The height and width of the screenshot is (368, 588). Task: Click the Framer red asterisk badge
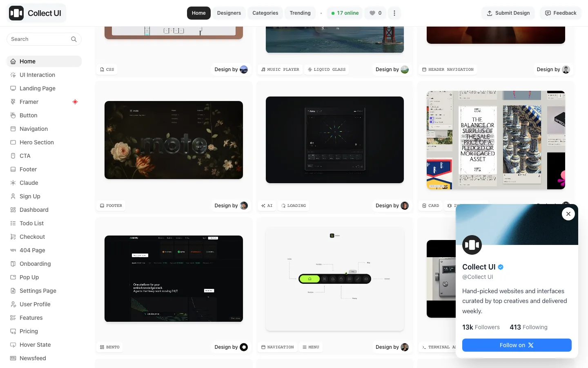click(75, 102)
